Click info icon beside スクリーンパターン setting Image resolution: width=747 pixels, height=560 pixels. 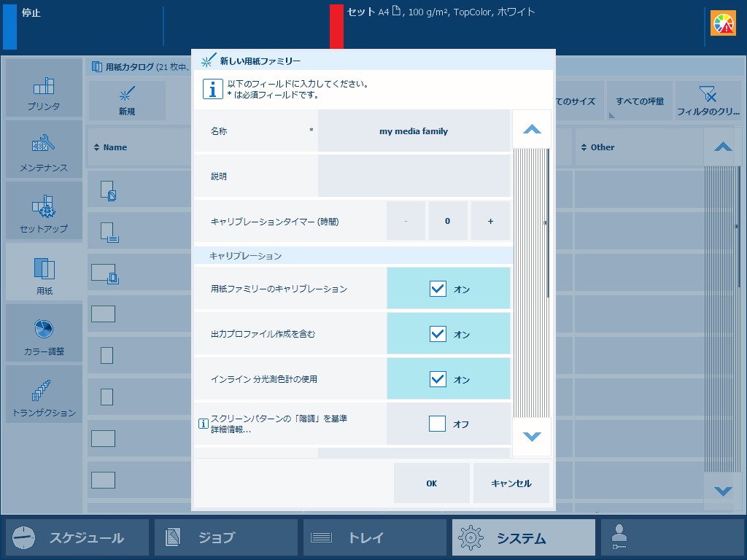coord(203,424)
